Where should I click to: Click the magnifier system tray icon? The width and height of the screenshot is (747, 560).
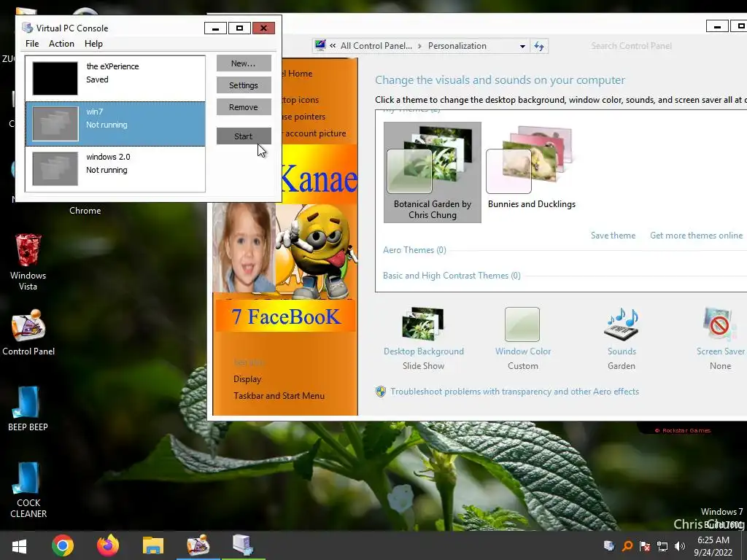(x=627, y=545)
